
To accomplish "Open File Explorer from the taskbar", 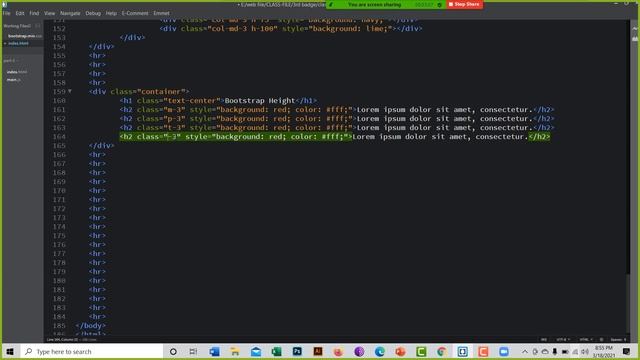I will (x=235, y=351).
